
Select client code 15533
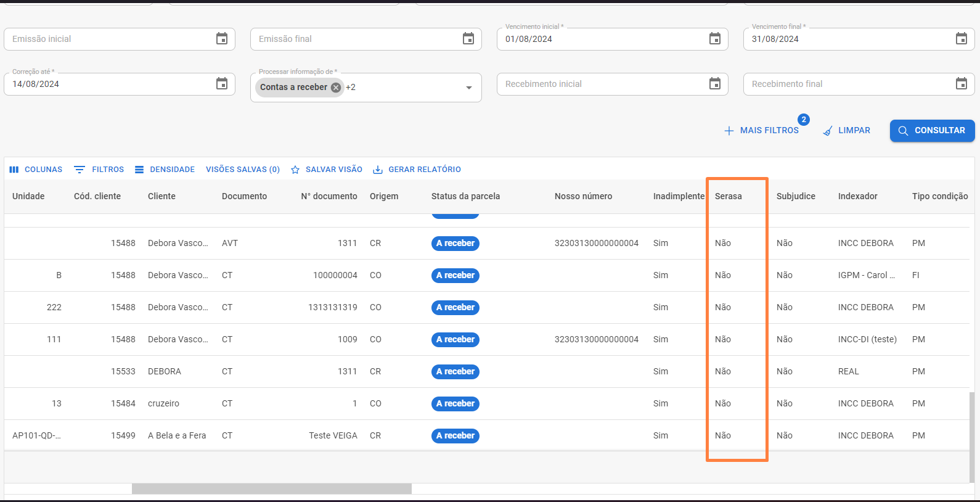click(x=123, y=371)
